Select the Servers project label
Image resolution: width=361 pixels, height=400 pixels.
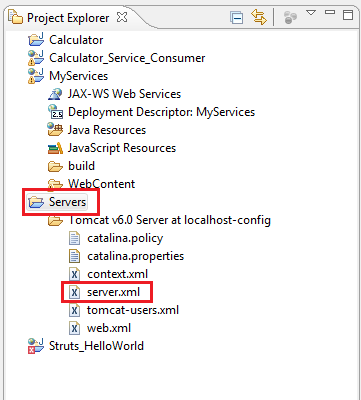click(67, 202)
